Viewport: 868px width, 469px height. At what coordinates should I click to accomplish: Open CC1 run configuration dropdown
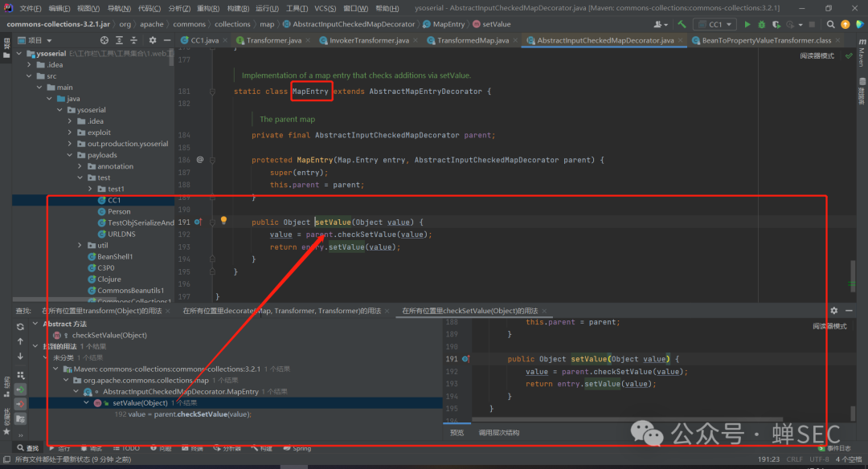click(714, 24)
